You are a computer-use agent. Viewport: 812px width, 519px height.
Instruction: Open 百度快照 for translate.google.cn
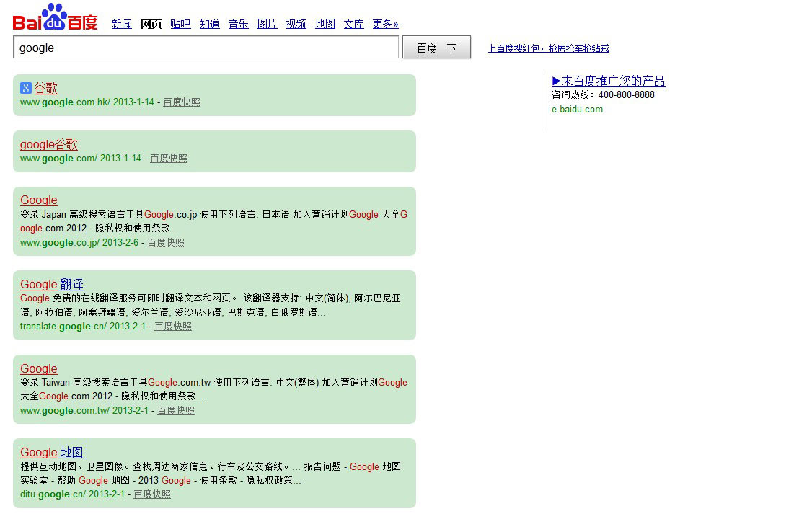[173, 327]
